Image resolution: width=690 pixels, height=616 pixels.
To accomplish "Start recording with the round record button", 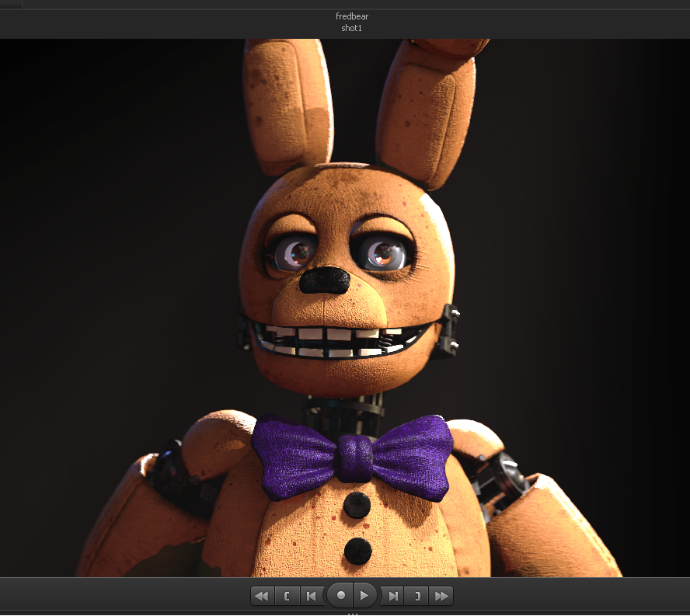I will [x=340, y=595].
